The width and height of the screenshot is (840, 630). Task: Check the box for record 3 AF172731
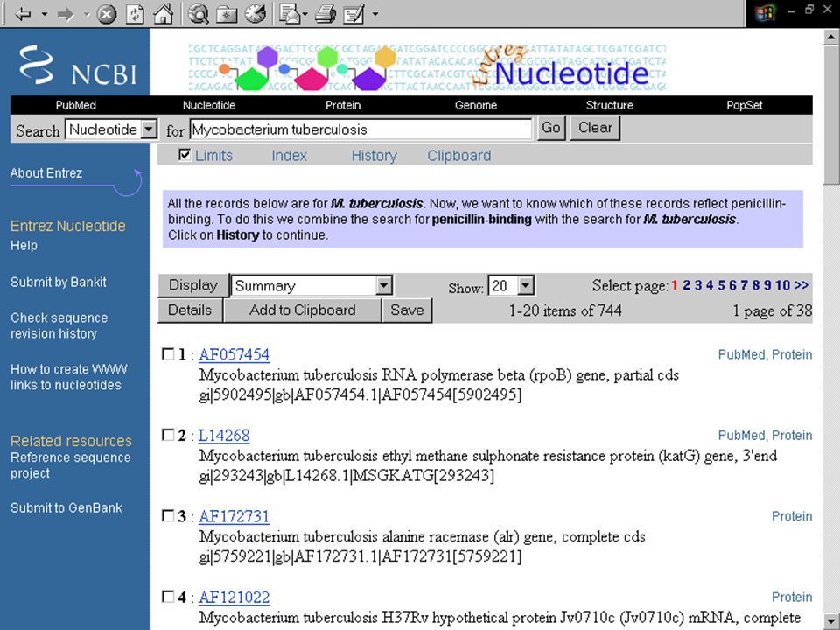(168, 516)
